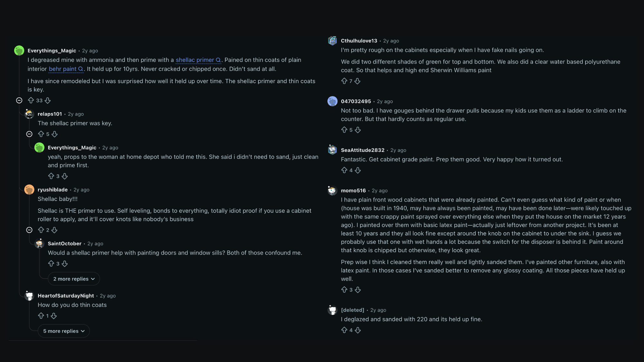
Task: Collapse relaps101's reply thread
Action: point(29,134)
